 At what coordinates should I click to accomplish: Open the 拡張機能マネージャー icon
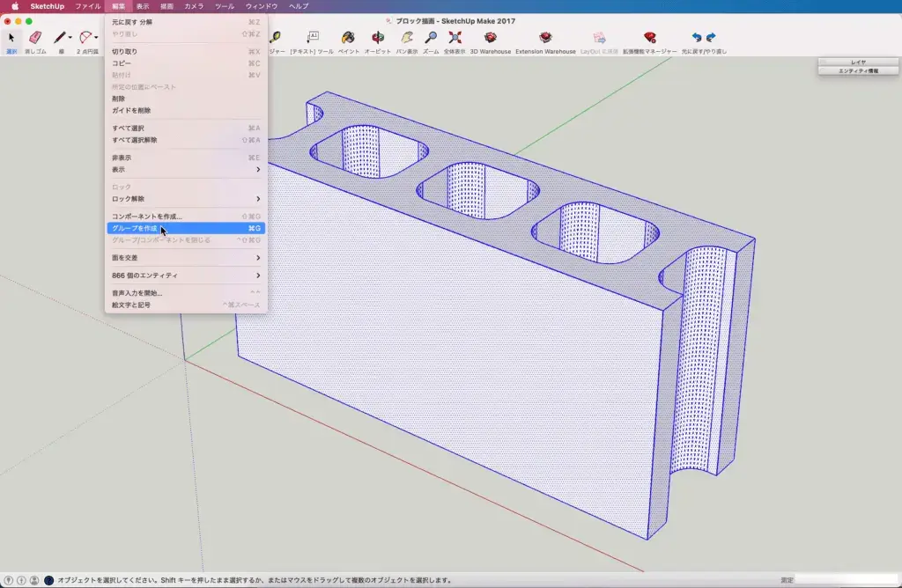pyautogui.click(x=649, y=38)
